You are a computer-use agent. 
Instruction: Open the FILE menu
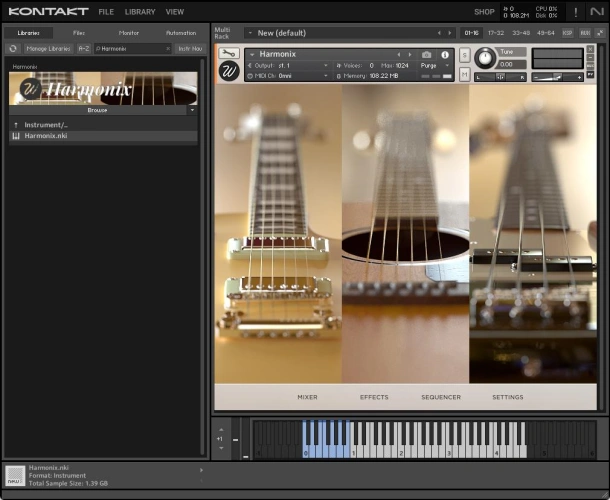pos(106,12)
